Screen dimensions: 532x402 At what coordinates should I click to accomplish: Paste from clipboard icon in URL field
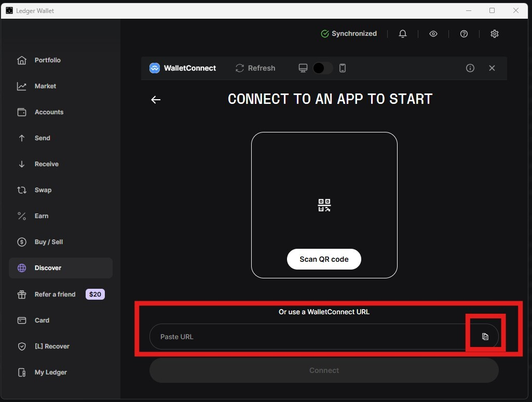[x=485, y=337]
